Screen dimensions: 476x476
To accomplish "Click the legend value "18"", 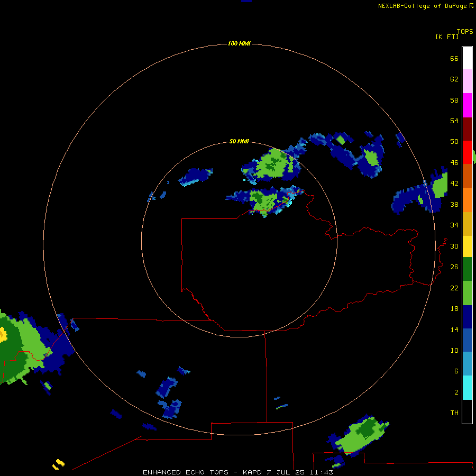I will click(x=454, y=309).
